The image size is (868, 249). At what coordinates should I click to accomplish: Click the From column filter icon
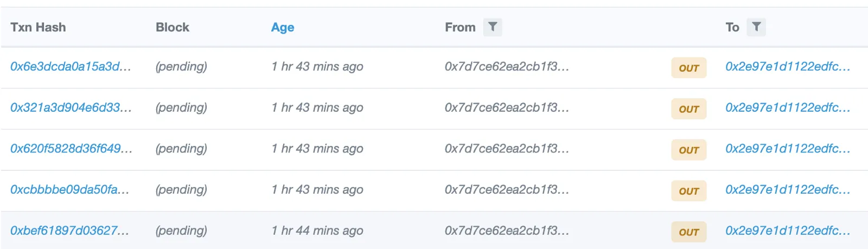pyautogui.click(x=492, y=27)
